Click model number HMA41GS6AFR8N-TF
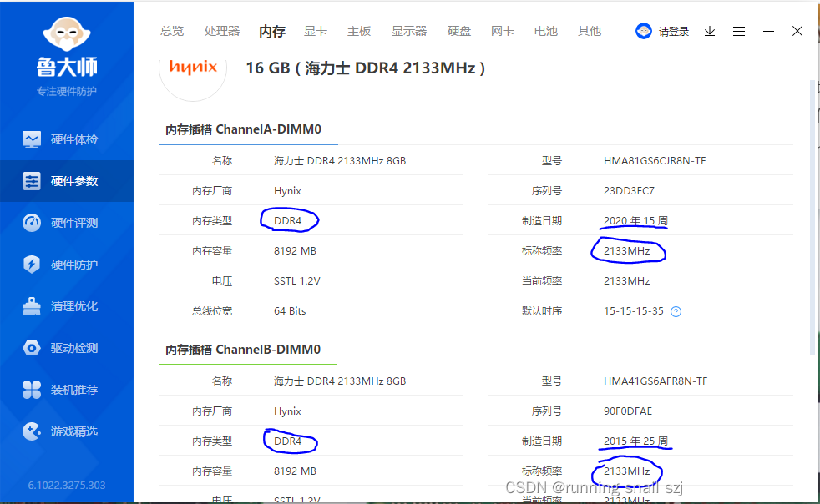 pyautogui.click(x=655, y=381)
